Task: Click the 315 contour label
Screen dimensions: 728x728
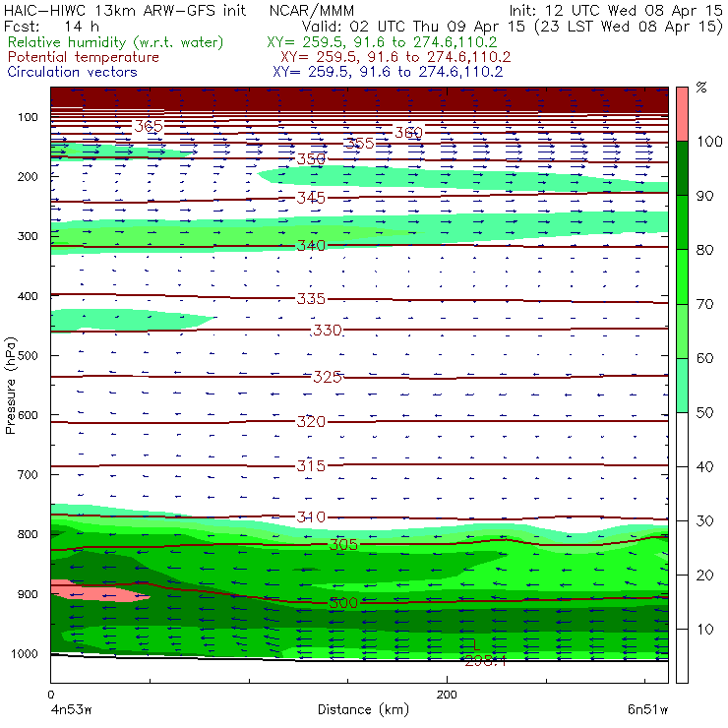Action: coord(311,465)
